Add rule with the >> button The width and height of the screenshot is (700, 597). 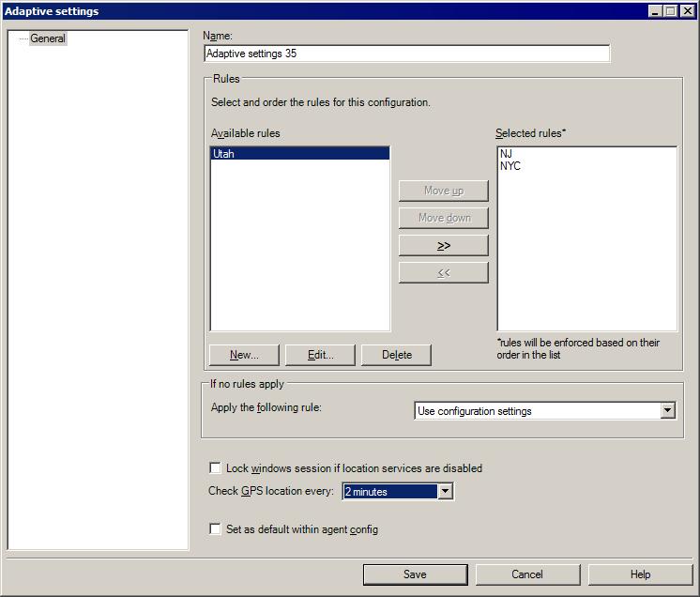pos(443,246)
